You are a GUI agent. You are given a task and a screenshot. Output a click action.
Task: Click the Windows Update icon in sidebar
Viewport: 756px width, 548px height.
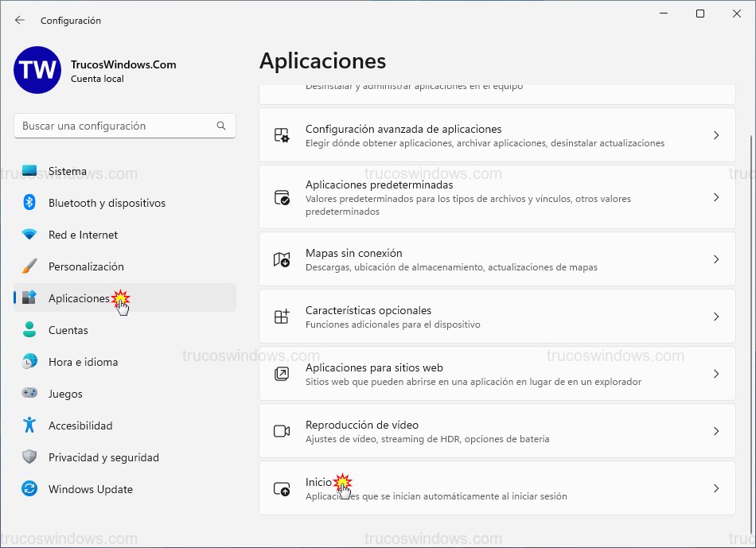point(29,489)
